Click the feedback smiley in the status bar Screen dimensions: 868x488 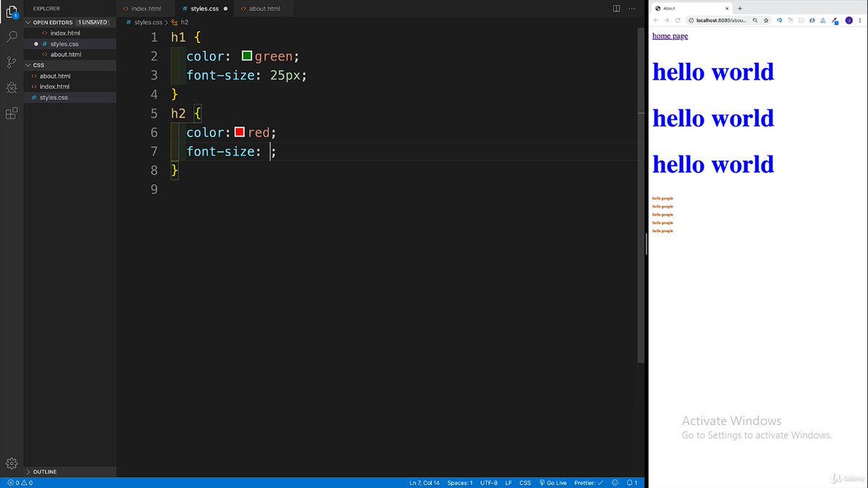615,482
